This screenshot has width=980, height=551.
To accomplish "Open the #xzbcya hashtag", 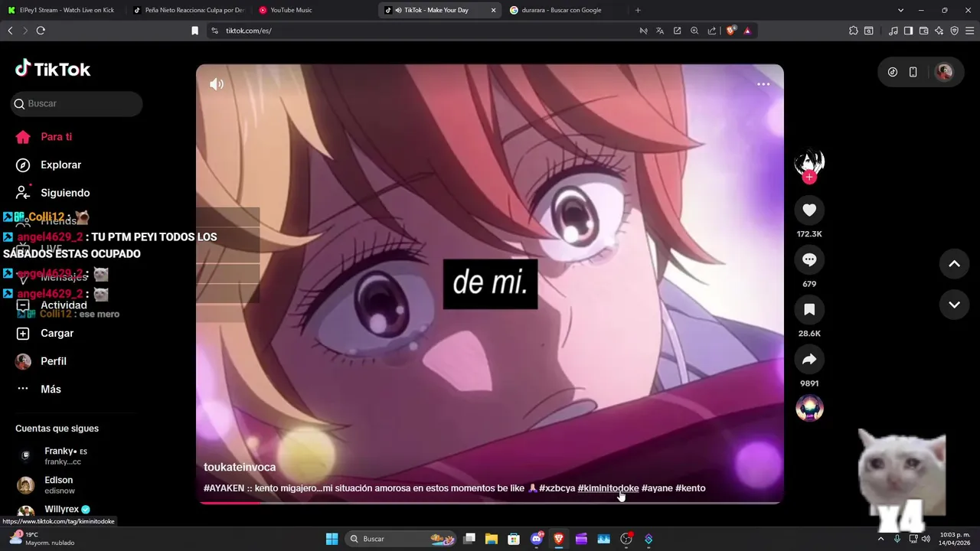I will click(557, 488).
